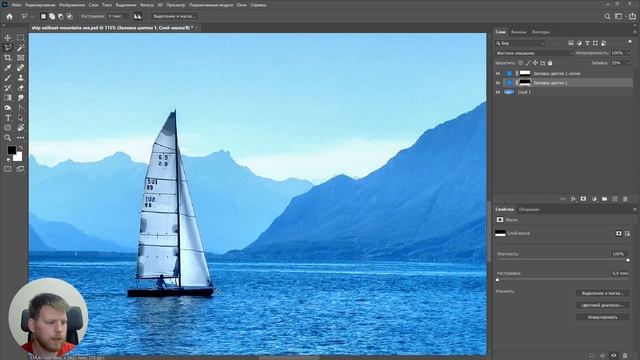
Task: Toggle the shape layers filter icon
Action: (596, 43)
